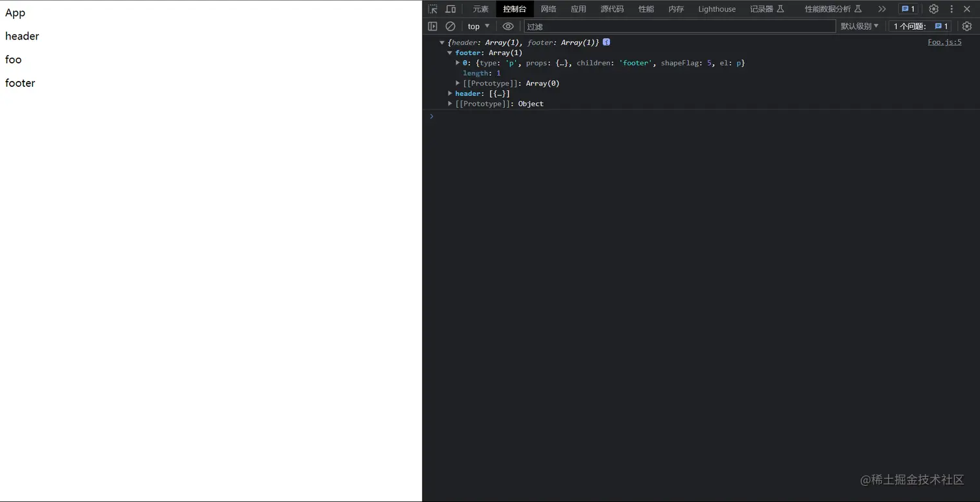The height and width of the screenshot is (502, 980).
Task: Expand index 0 of the footer array
Action: tap(458, 63)
